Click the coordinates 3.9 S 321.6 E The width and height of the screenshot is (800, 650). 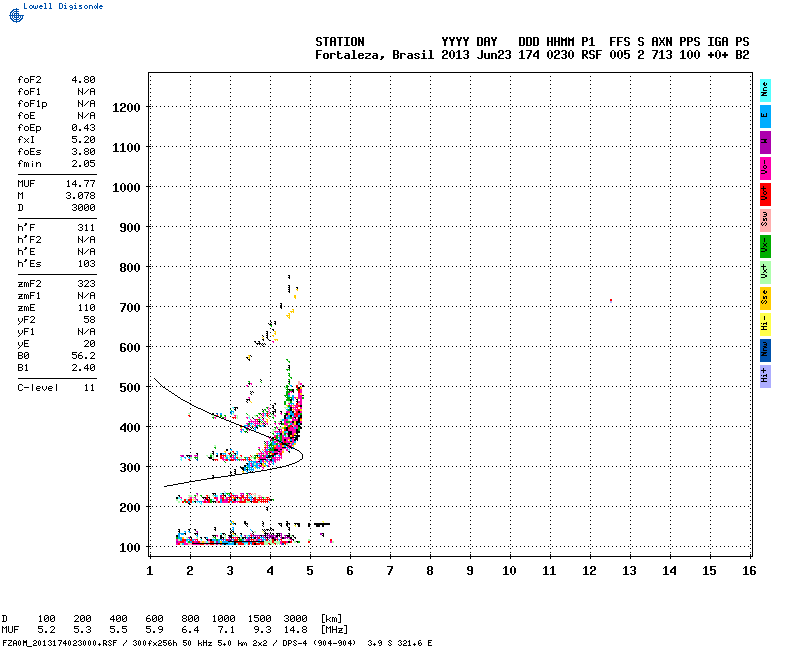[x=399, y=643]
